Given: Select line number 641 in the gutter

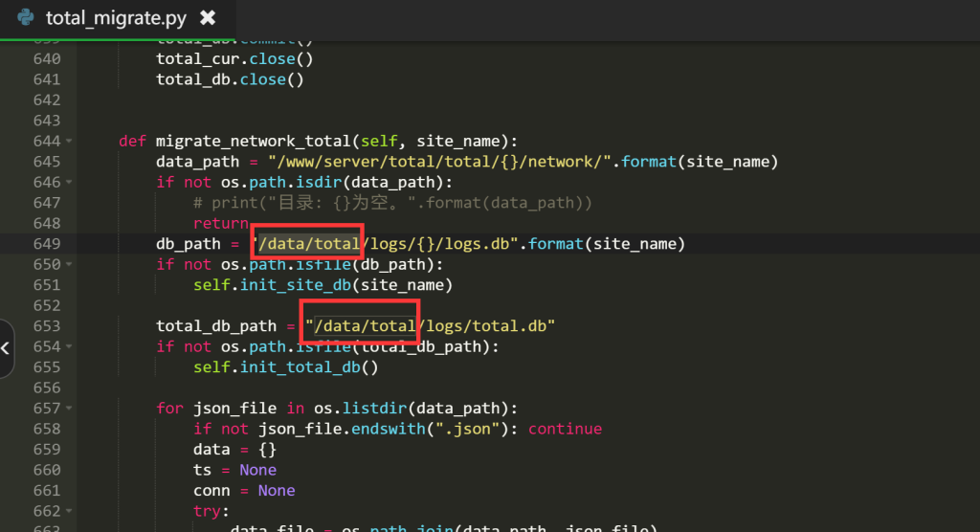Looking at the screenshot, I should point(46,79).
